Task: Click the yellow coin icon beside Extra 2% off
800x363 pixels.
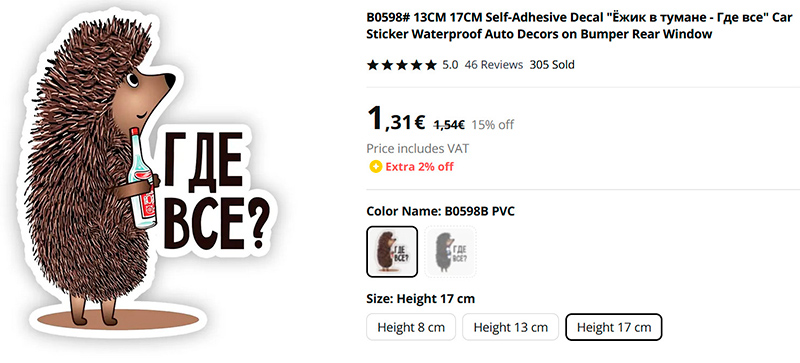Action: click(375, 166)
